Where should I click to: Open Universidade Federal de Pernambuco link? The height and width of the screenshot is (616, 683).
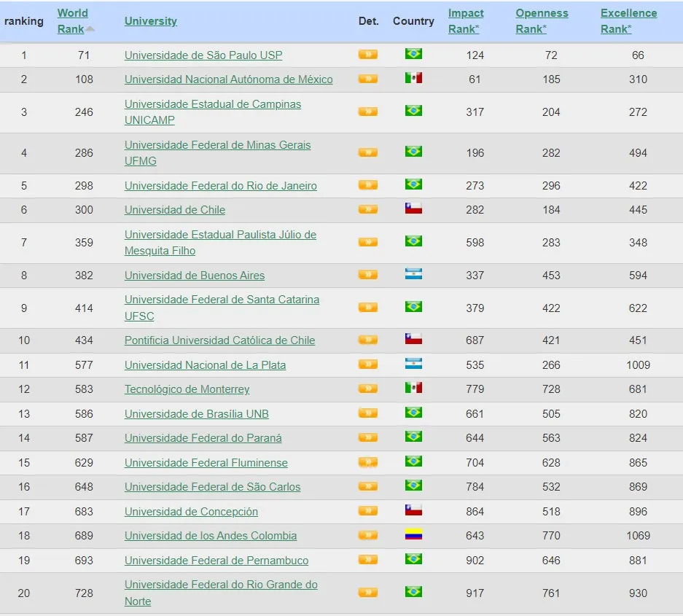coord(216,561)
